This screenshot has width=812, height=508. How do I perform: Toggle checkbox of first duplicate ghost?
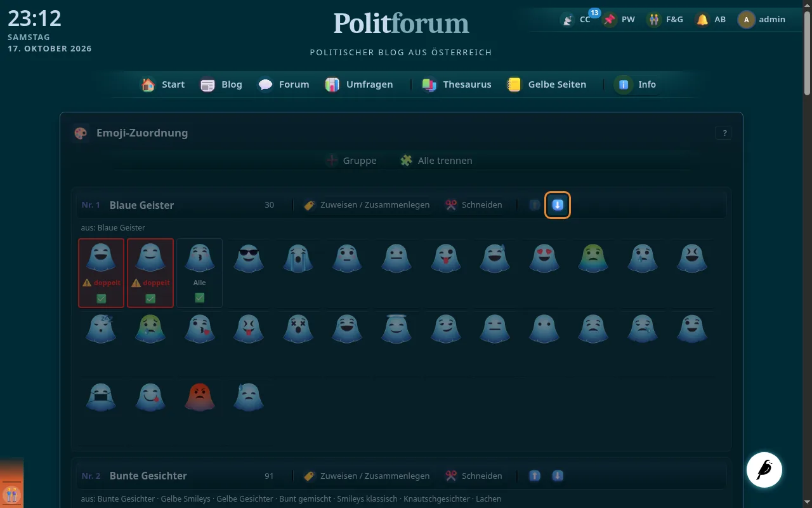pos(101,298)
